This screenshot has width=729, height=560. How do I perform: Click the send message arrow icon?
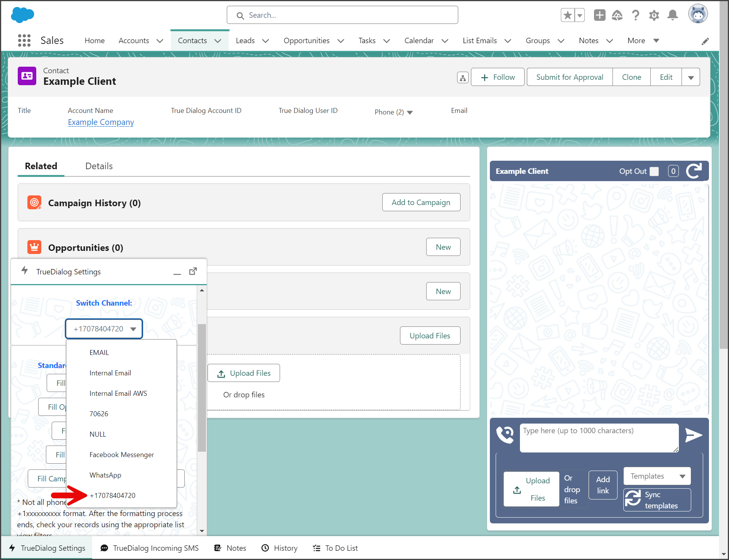click(x=694, y=435)
